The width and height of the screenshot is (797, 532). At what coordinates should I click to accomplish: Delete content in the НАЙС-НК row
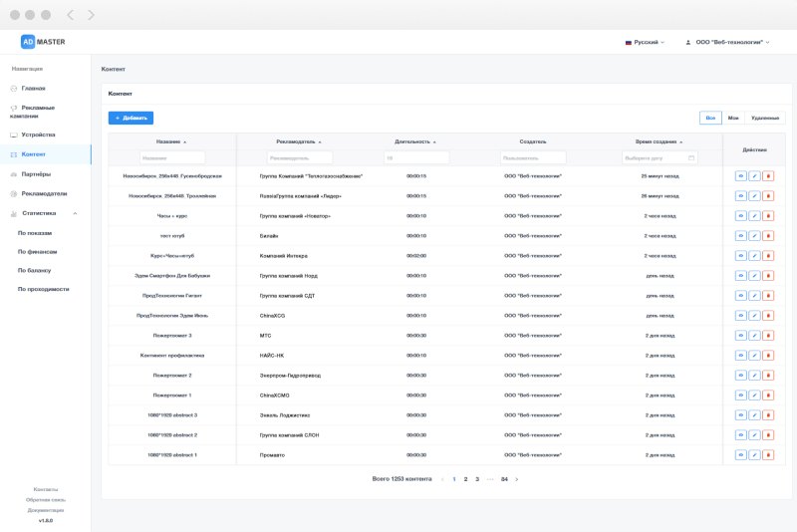click(768, 356)
